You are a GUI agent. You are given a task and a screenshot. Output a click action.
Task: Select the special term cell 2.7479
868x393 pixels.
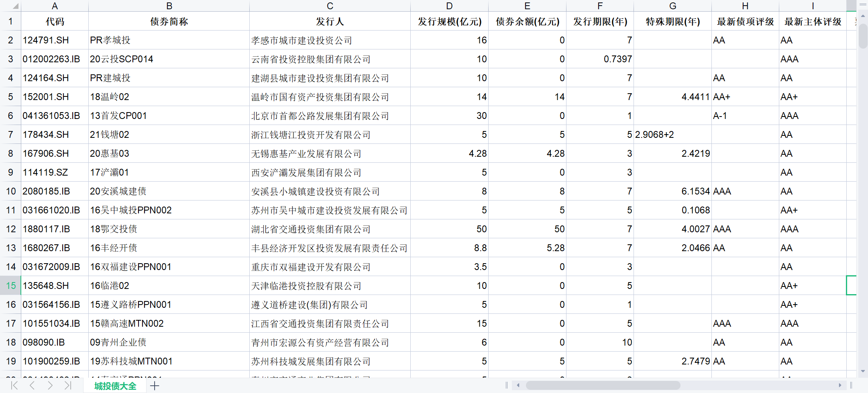(x=673, y=361)
